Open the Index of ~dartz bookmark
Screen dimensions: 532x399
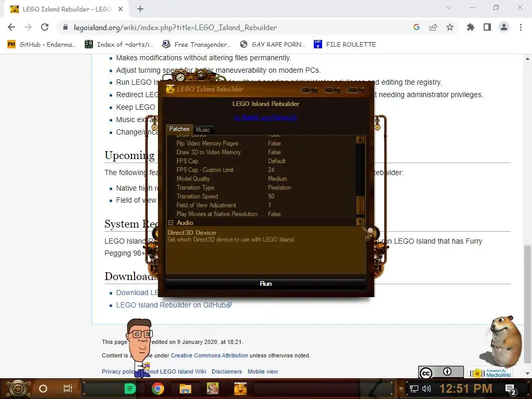click(x=119, y=45)
